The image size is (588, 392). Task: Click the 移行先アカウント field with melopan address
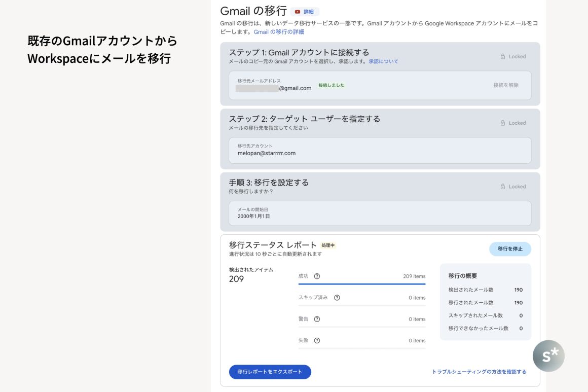point(380,150)
